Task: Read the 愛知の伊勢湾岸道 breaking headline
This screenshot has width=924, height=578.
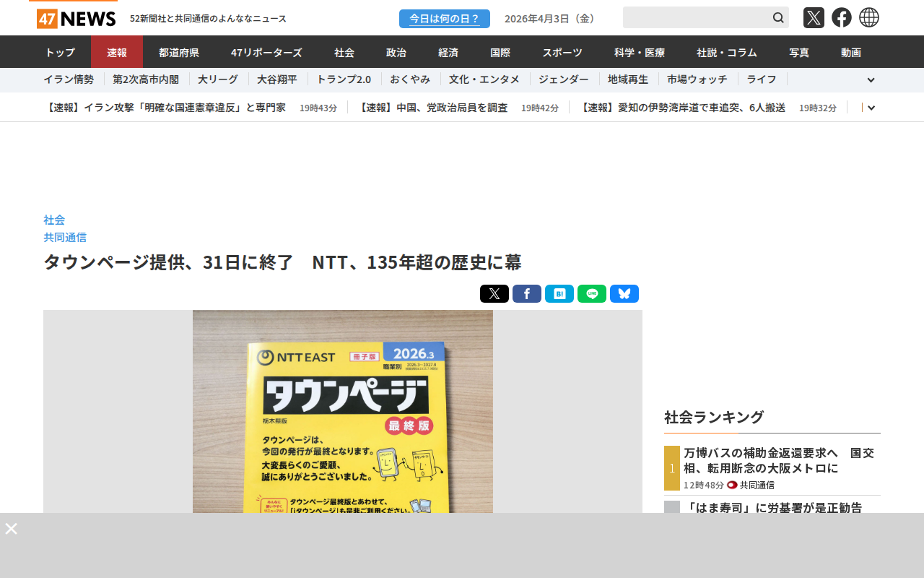Action: pyautogui.click(x=682, y=108)
